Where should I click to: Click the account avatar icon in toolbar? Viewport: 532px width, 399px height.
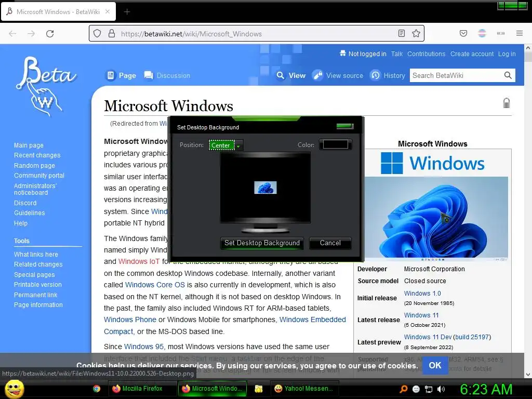[482, 33]
